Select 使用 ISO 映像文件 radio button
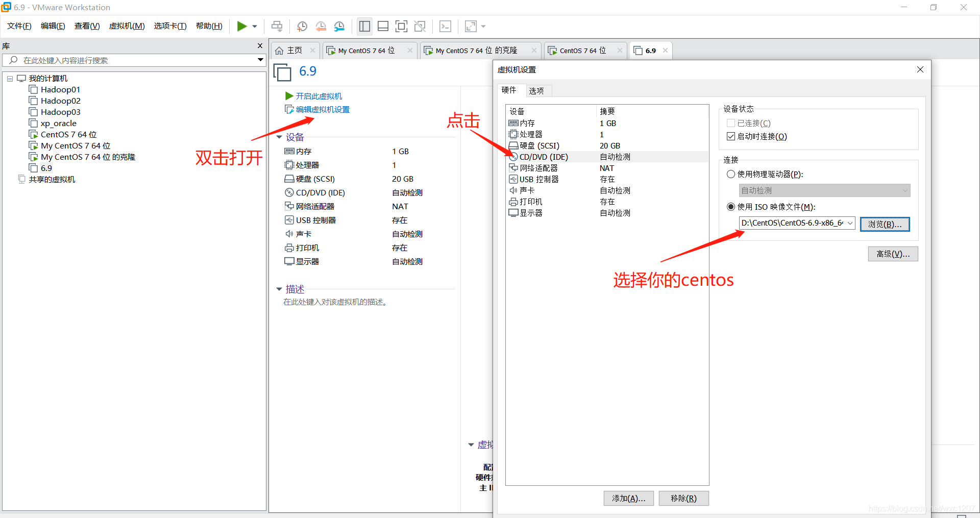This screenshot has width=980, height=518. [x=731, y=207]
